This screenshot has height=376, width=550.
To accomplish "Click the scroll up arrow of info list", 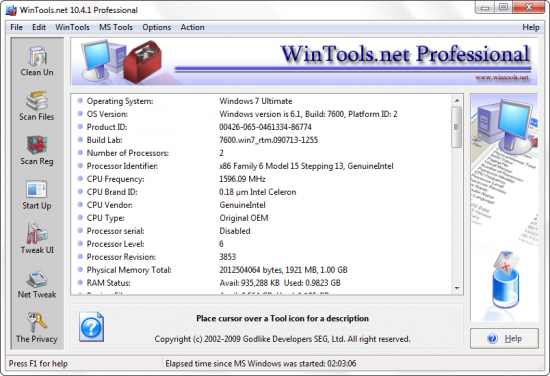I will pyautogui.click(x=457, y=100).
